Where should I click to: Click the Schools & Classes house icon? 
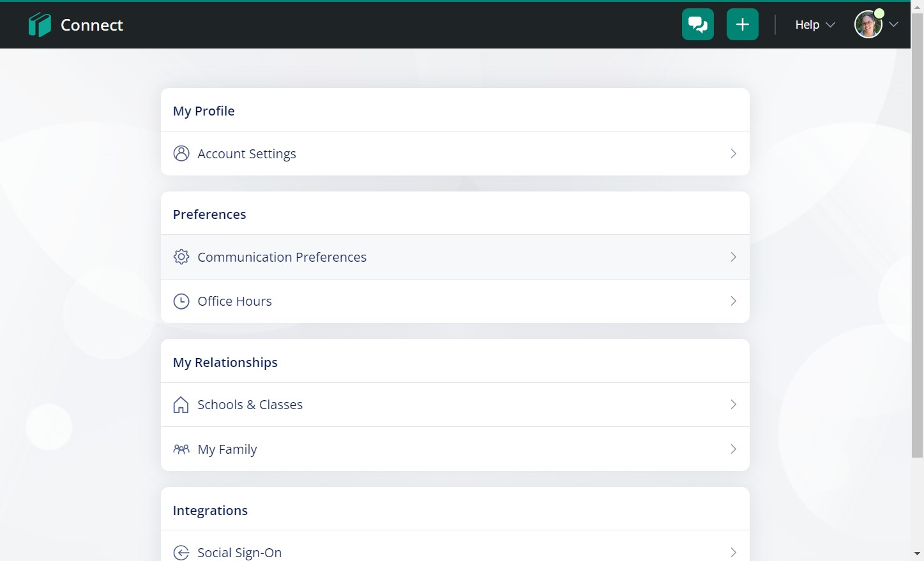181,405
